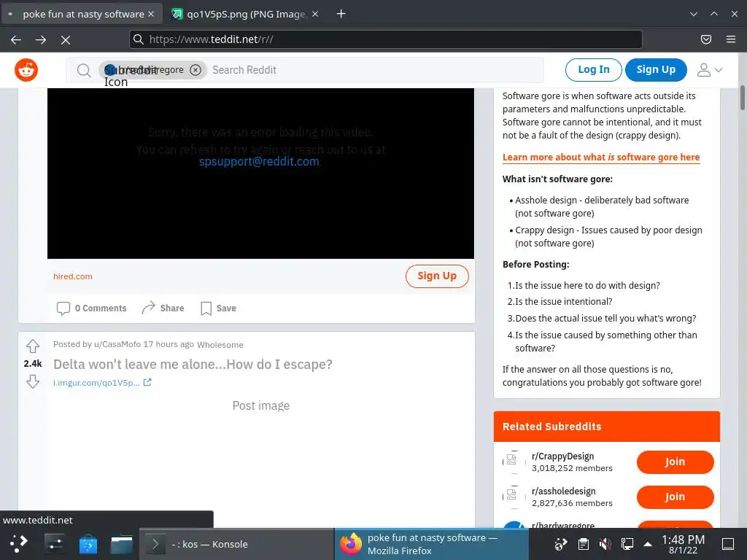Viewport: 747px width, 560px height.
Task: Close the 'poke fun at nasty software' tab
Action: [151, 14]
